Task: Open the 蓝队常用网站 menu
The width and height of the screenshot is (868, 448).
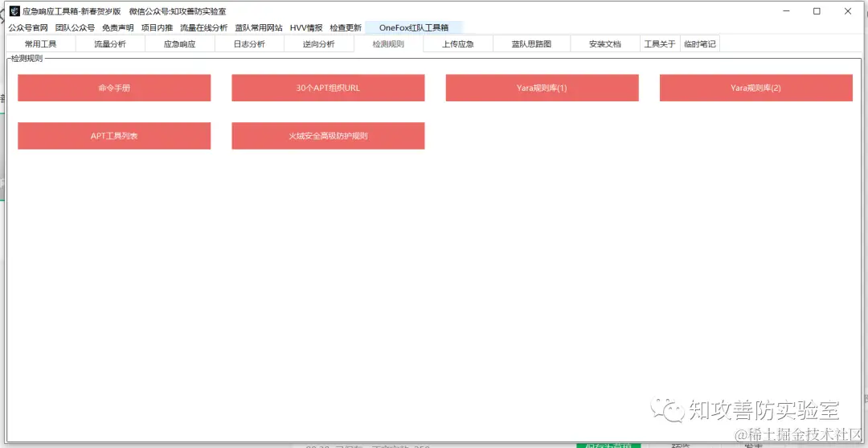Action: coord(259,27)
